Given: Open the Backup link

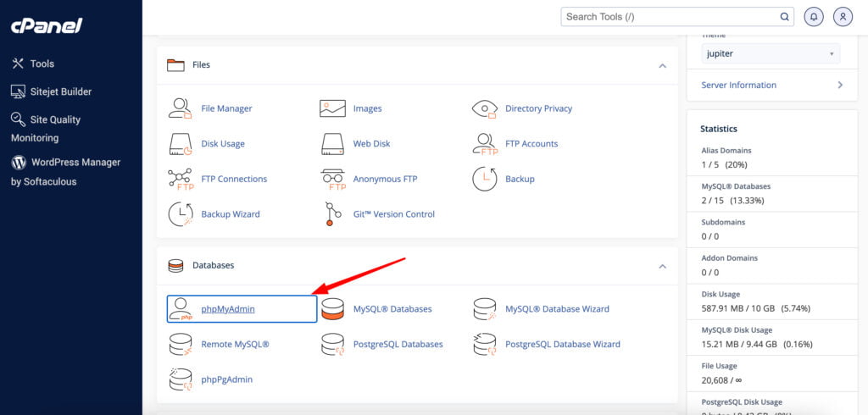Looking at the screenshot, I should 520,180.
